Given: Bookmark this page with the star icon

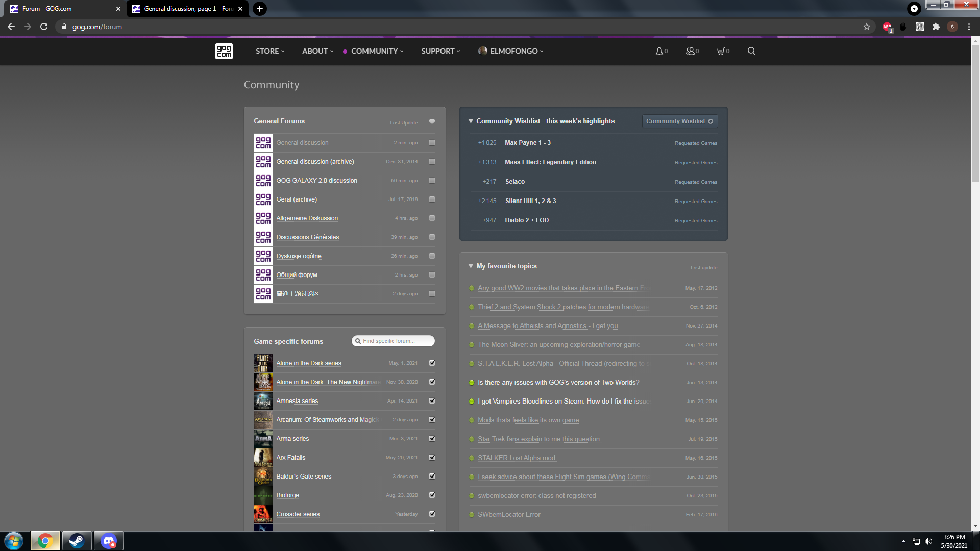Looking at the screenshot, I should click(866, 27).
